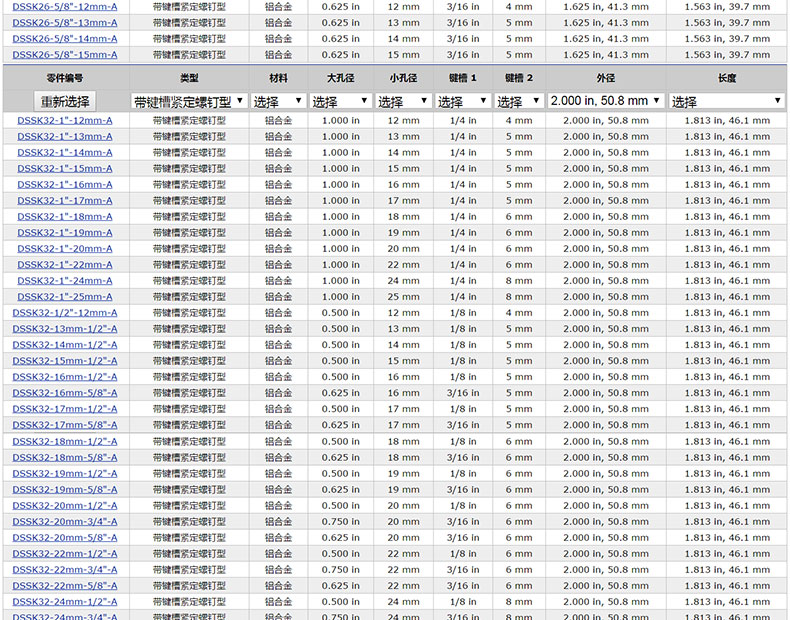The width and height of the screenshot is (790, 620).
Task: Click the 重新选择 reset button
Action: (x=65, y=101)
